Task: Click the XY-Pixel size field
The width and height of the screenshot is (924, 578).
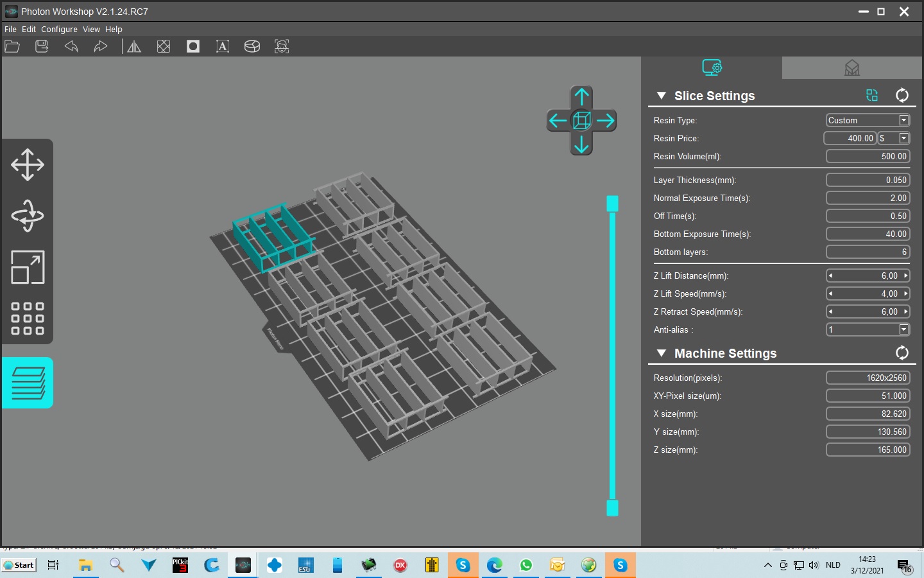Action: click(868, 396)
